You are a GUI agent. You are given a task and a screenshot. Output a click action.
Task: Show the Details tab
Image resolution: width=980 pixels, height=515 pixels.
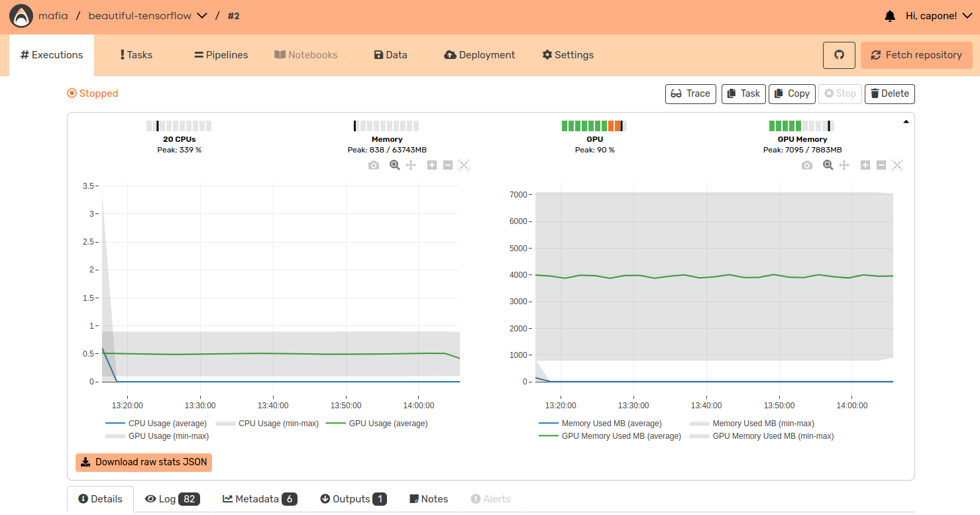coord(101,499)
